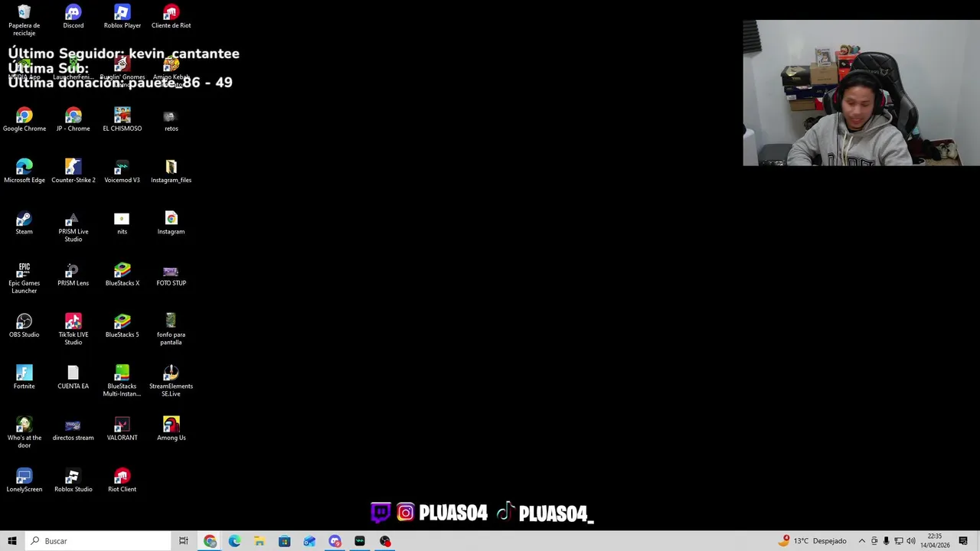
Task: Open Edge from the taskbar
Action: click(234, 541)
